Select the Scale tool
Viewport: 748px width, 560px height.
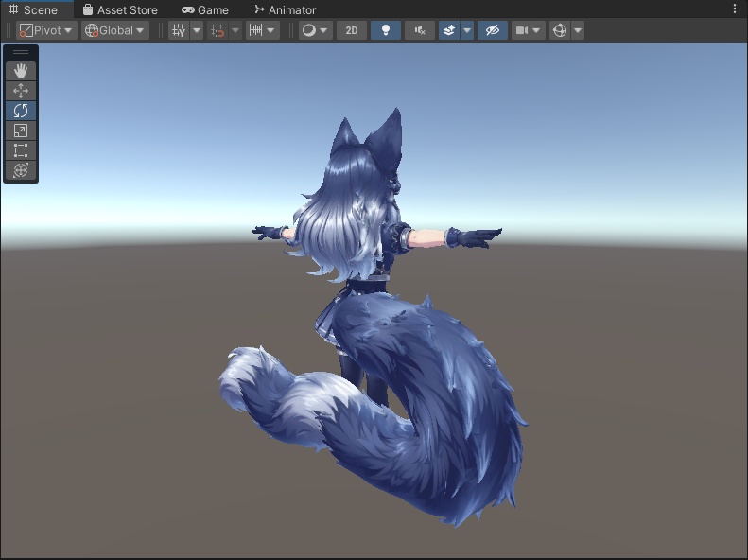21,131
